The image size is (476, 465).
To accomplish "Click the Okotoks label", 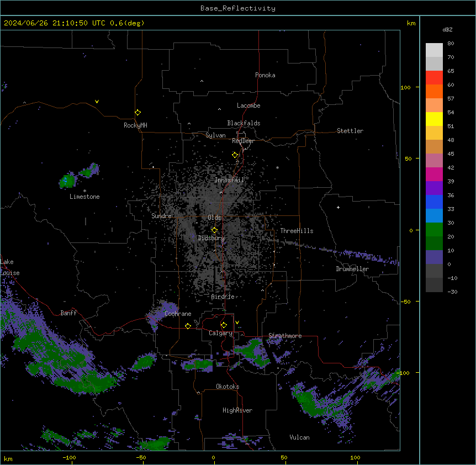I will click(228, 387).
